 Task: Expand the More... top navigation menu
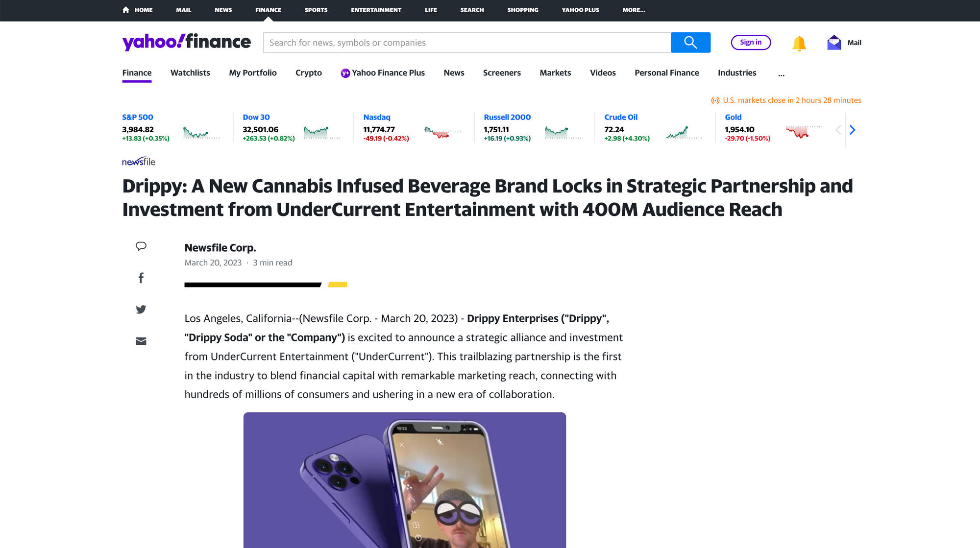(634, 10)
